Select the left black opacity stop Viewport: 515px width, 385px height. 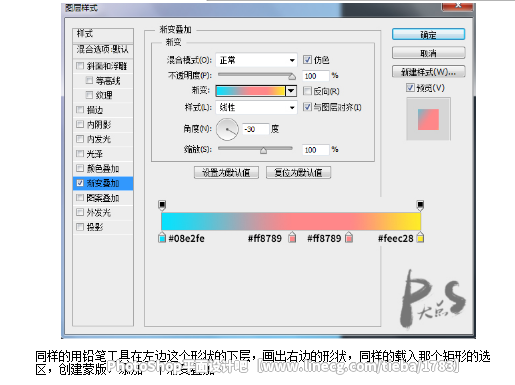(162, 205)
